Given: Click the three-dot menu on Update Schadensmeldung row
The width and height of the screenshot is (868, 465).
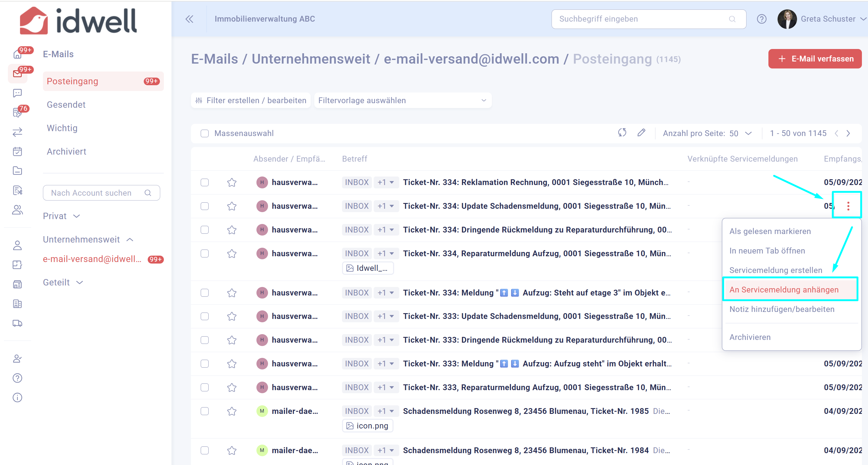Looking at the screenshot, I should [848, 206].
